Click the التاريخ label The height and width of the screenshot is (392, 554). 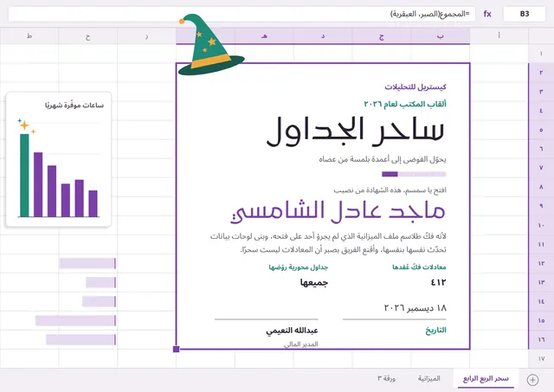coord(435,331)
